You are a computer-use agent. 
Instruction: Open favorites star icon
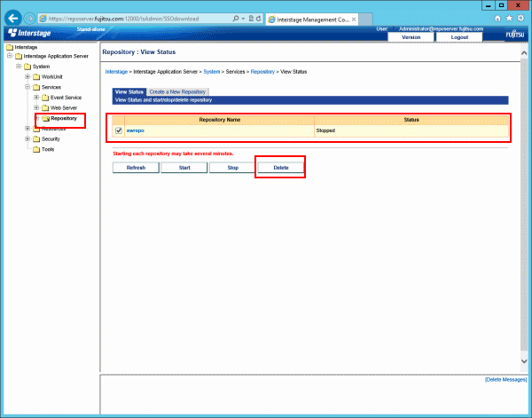click(x=509, y=19)
